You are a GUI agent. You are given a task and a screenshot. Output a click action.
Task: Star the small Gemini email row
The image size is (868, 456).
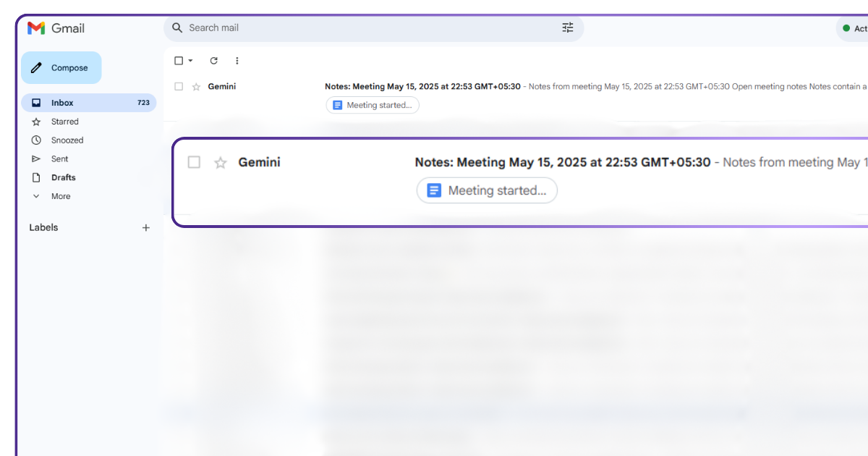coord(196,87)
